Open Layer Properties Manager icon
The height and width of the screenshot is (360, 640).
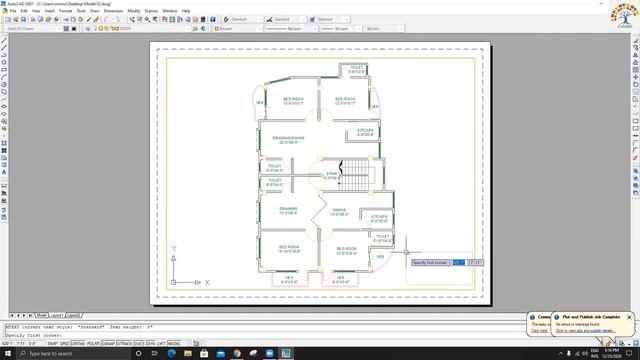(87, 29)
